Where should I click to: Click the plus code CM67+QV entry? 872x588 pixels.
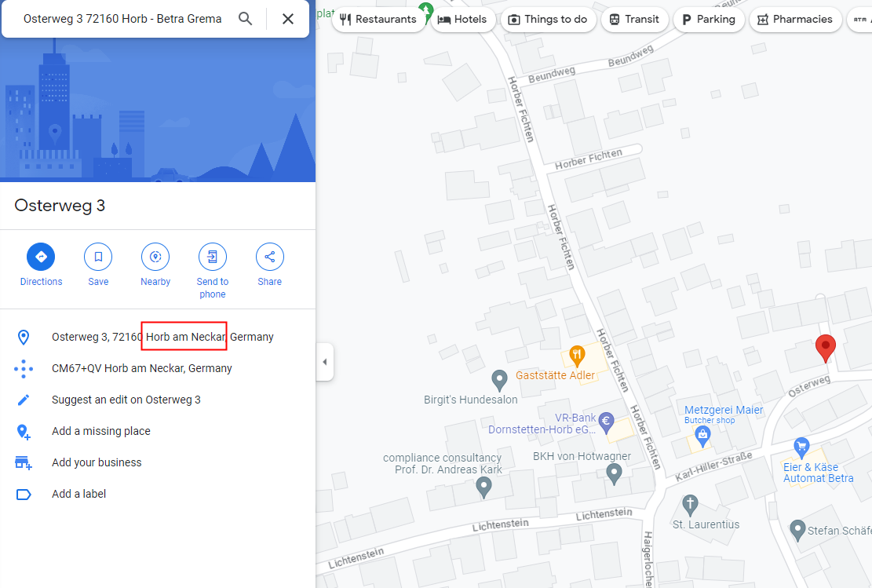(x=141, y=368)
